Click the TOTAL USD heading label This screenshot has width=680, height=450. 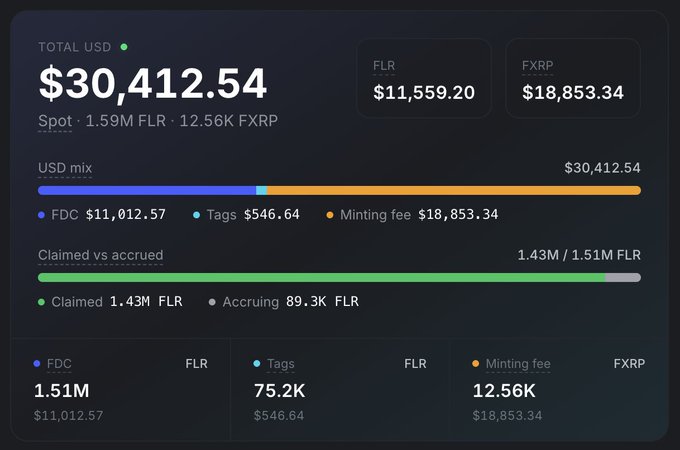coord(75,47)
